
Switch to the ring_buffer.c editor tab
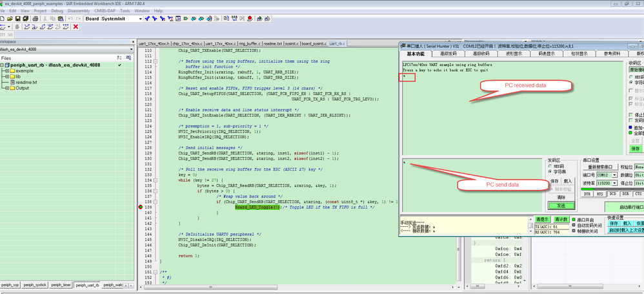[x=249, y=43]
